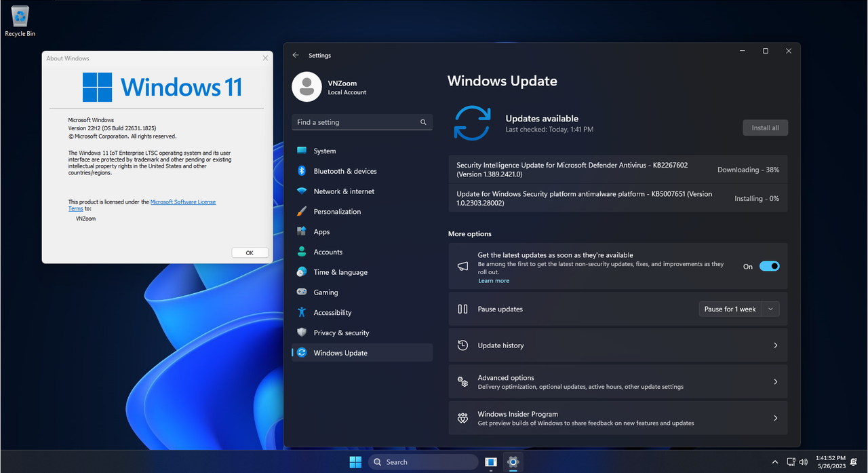
Task: Click Pause for 1 week button
Action: click(x=730, y=309)
